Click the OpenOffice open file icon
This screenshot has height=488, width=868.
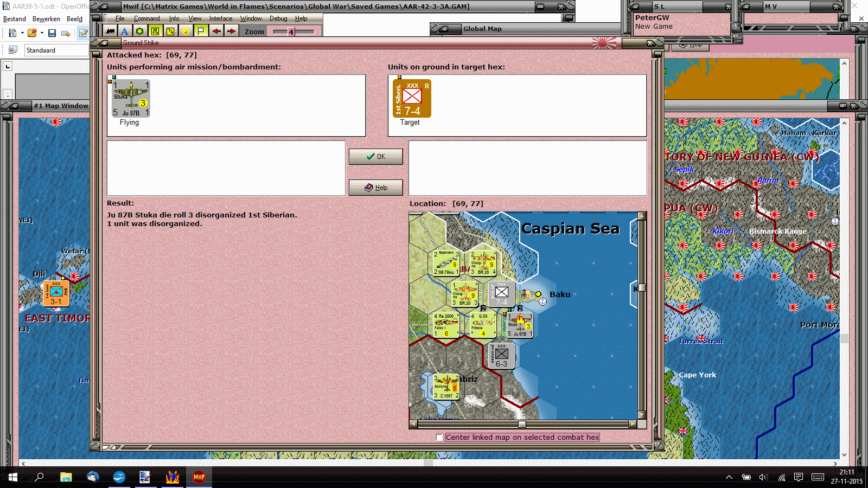click(x=32, y=33)
